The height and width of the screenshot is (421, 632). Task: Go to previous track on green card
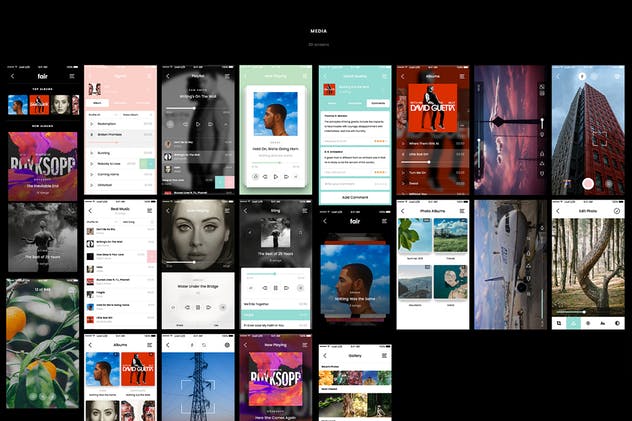[x=265, y=176]
